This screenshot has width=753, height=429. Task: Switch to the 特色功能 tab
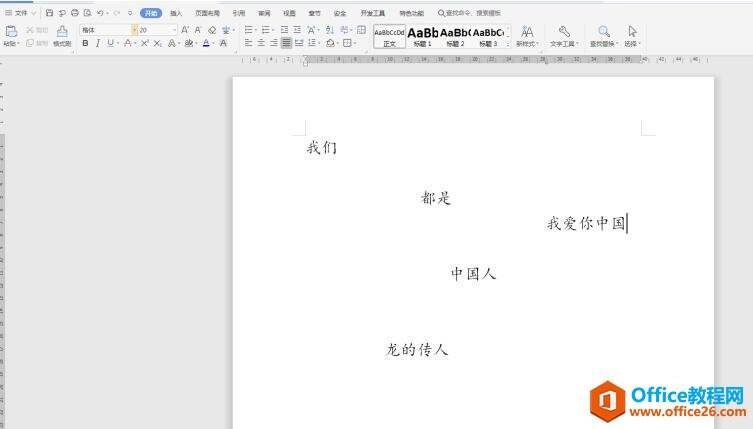pos(412,13)
